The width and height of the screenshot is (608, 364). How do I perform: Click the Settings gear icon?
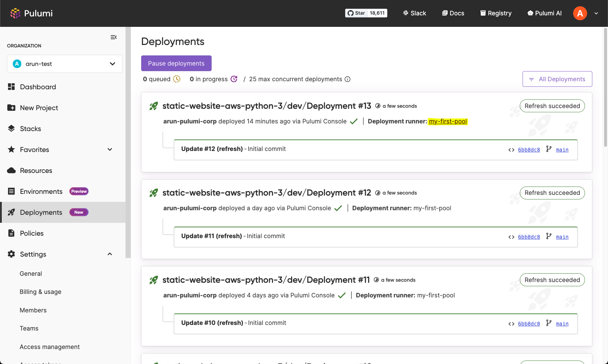click(x=11, y=254)
